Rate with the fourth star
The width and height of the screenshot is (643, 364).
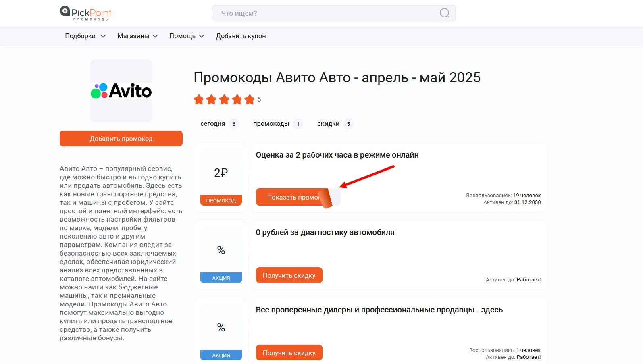click(x=237, y=99)
